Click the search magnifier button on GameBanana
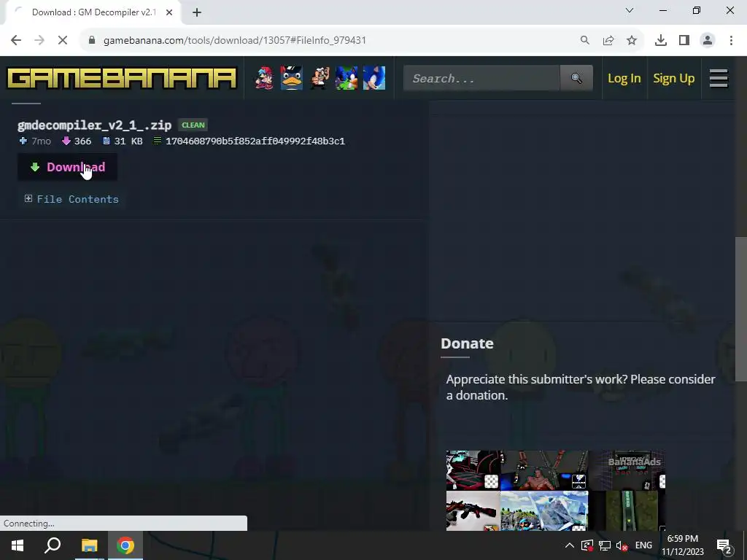747x560 pixels. click(x=576, y=78)
